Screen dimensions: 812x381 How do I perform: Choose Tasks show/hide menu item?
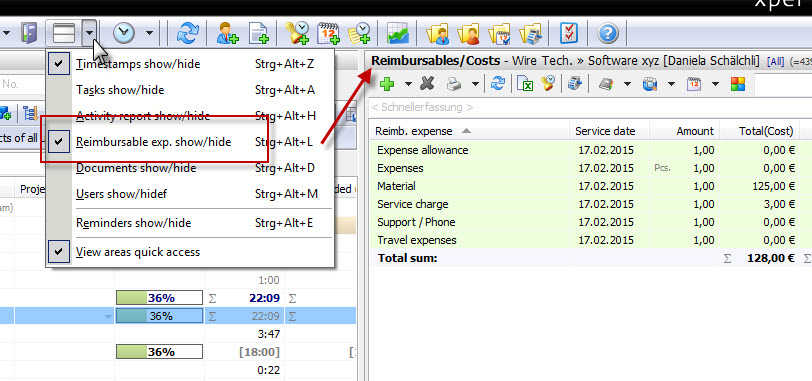tap(190, 90)
